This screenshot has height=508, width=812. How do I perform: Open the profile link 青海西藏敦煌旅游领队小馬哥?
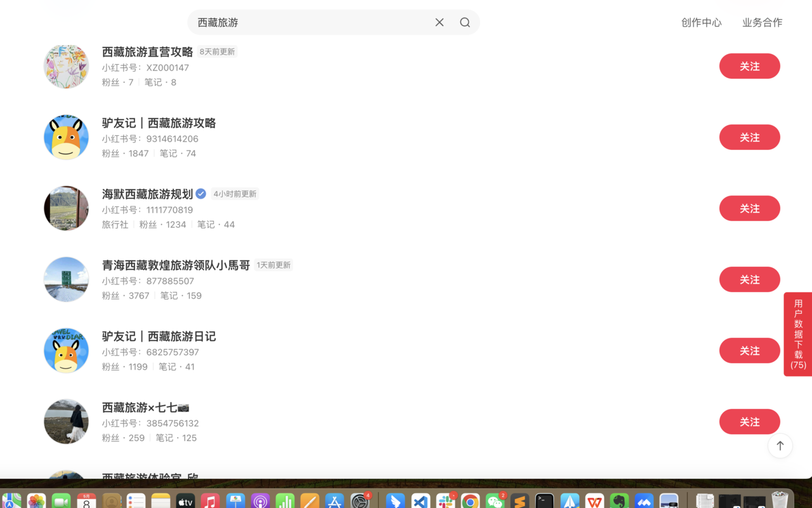click(x=175, y=265)
